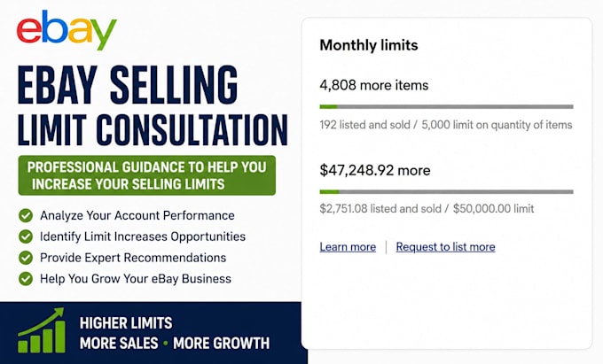The height and width of the screenshot is (364, 603).
Task: Click the 192 listed and sold caption
Action: (365, 125)
